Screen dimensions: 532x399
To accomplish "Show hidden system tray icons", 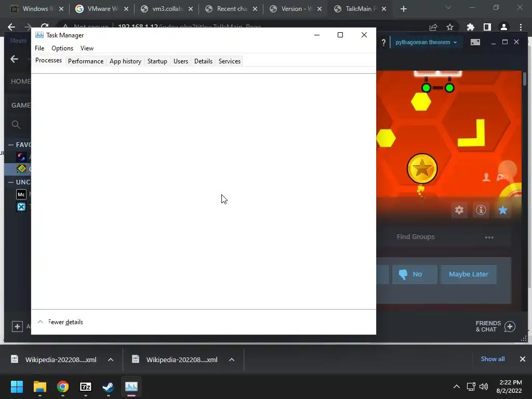I will click(457, 387).
